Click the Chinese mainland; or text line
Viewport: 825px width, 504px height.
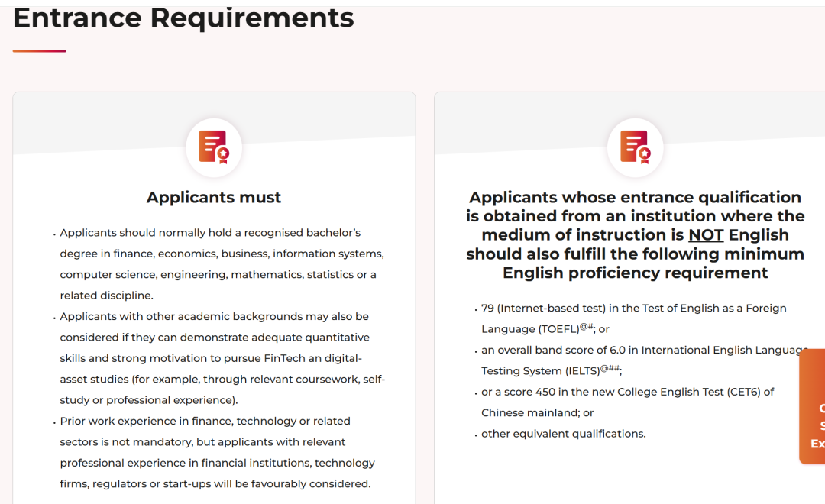(537, 412)
